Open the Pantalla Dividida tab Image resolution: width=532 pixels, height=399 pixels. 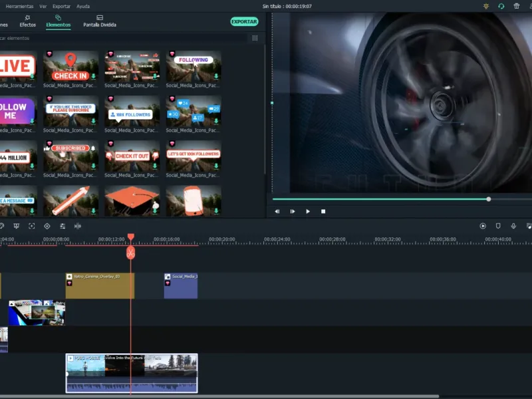(100, 21)
